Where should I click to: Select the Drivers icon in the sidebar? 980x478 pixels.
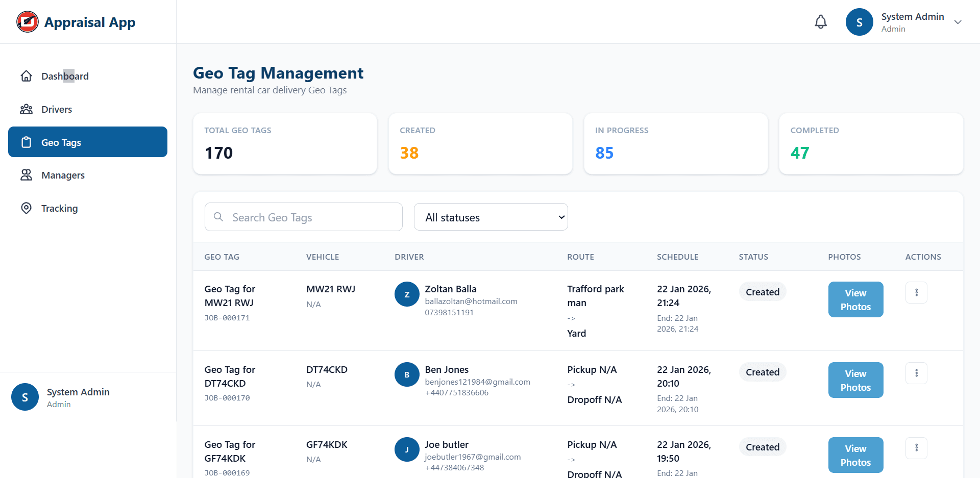pyautogui.click(x=26, y=109)
